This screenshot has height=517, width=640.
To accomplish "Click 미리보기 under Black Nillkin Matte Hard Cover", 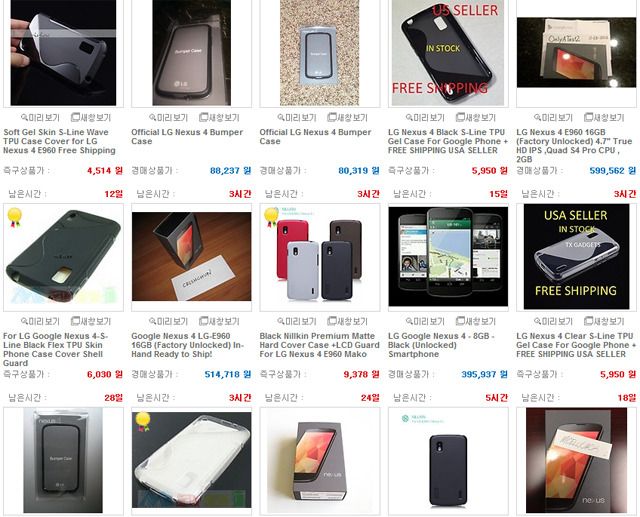I will 297,321.
